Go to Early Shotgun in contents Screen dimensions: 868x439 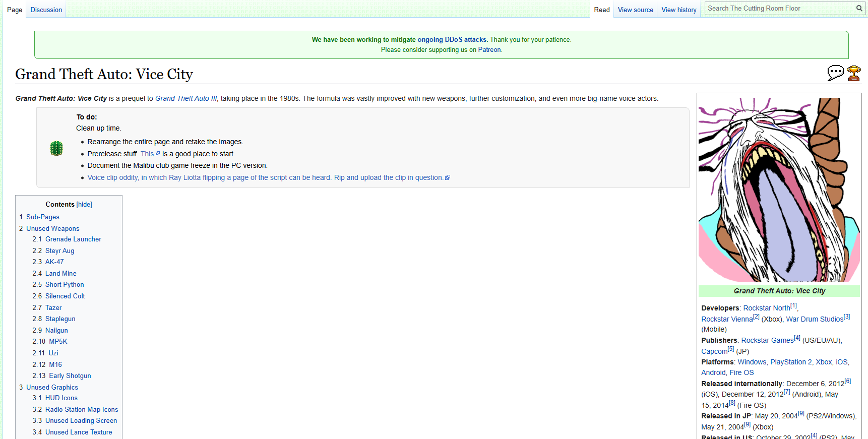click(x=70, y=375)
